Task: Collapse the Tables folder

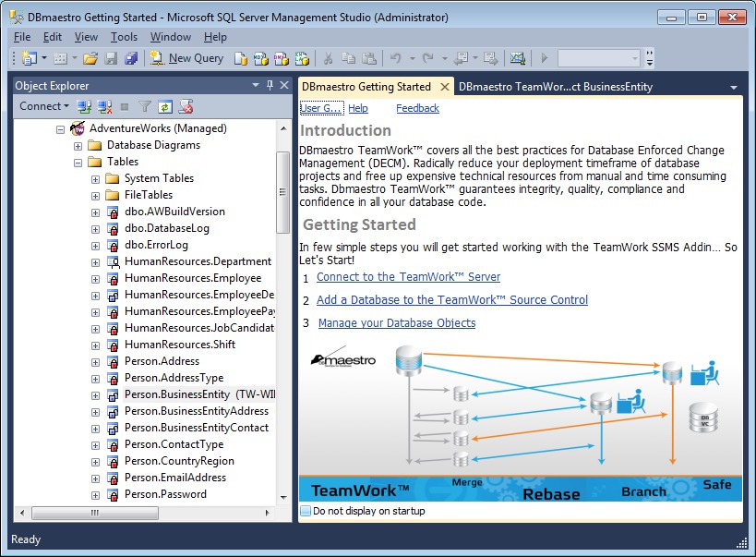Action: pyautogui.click(x=78, y=163)
